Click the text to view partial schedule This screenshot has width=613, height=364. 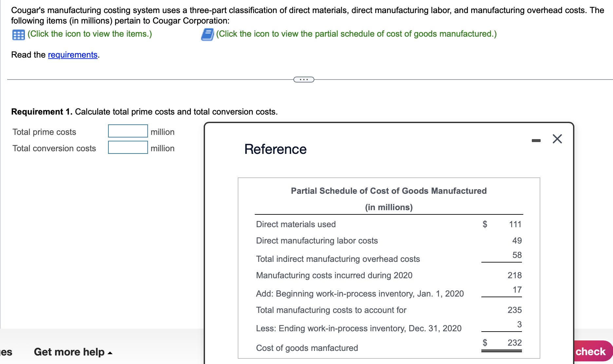[356, 34]
